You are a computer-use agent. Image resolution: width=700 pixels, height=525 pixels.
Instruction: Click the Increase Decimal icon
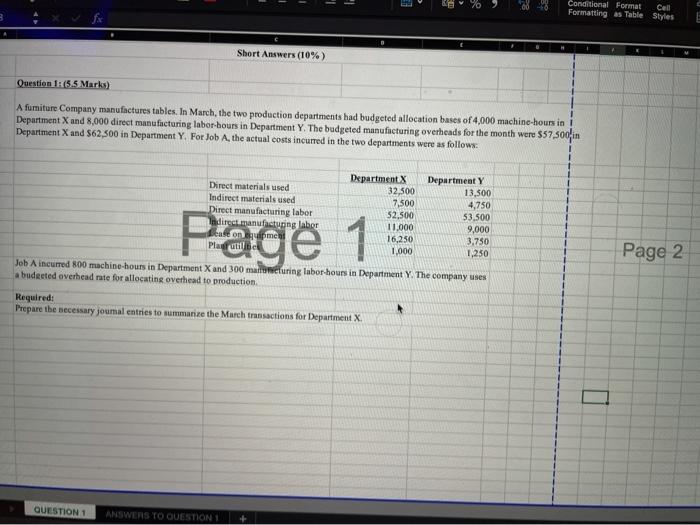coord(525,5)
